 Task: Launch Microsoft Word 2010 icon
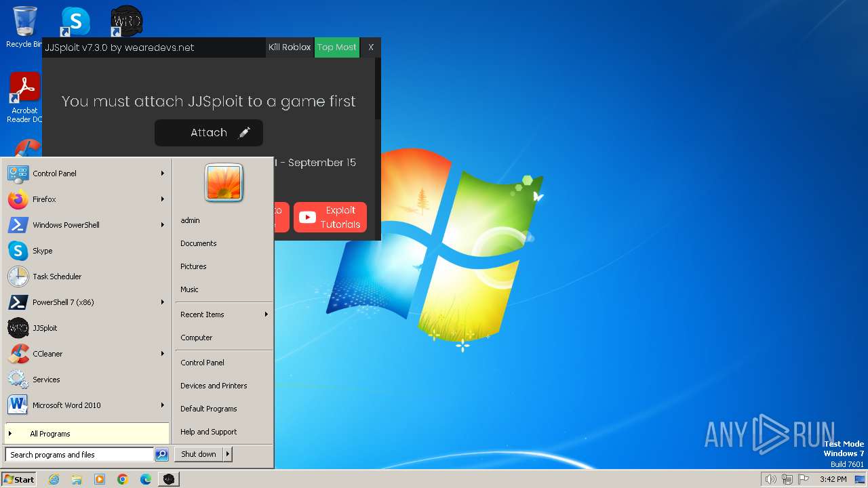pos(18,405)
